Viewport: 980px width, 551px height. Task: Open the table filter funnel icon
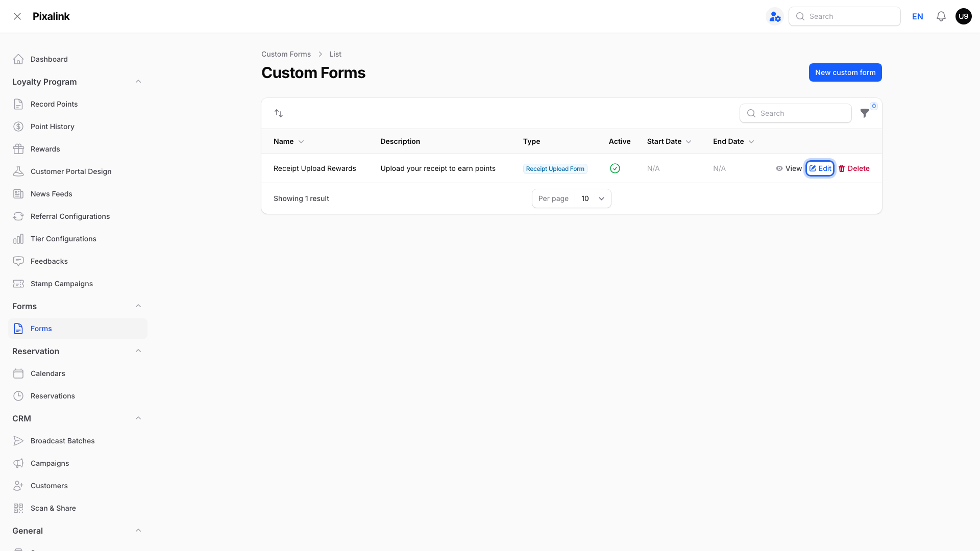[865, 113]
